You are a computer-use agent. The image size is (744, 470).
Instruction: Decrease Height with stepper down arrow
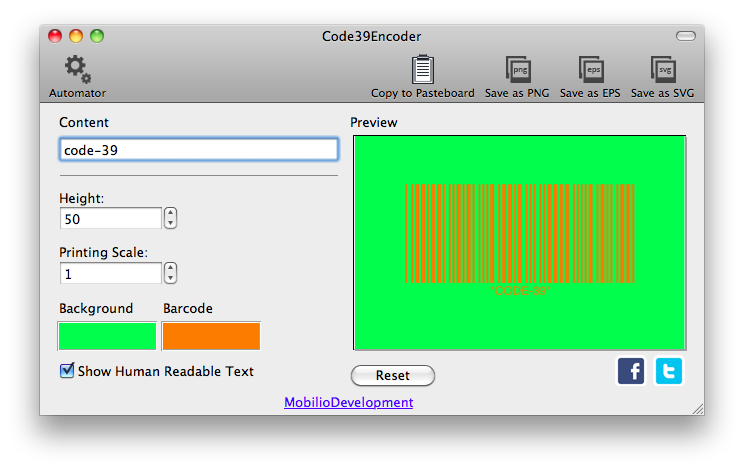click(170, 223)
